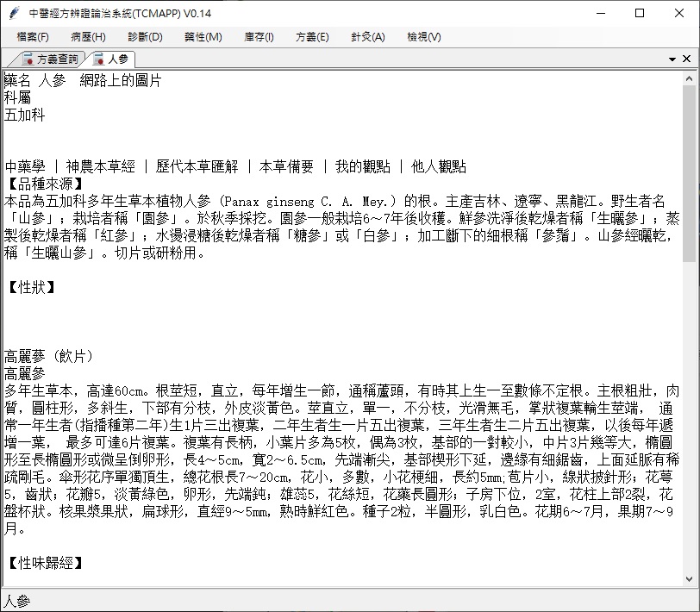Image resolution: width=700 pixels, height=612 pixels.
Task: Open the 檢視(V) menu
Action: [424, 37]
